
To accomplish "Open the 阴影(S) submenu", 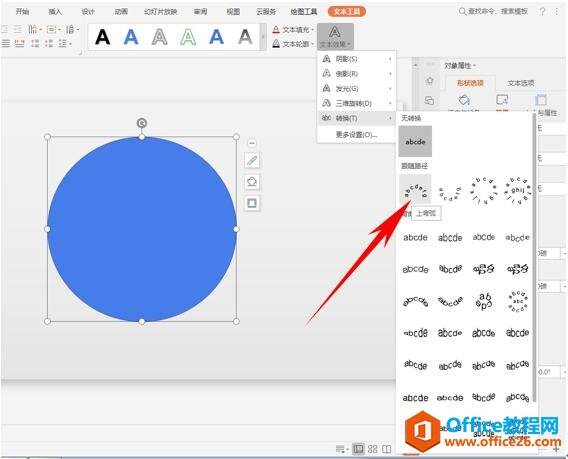I will pos(356,59).
